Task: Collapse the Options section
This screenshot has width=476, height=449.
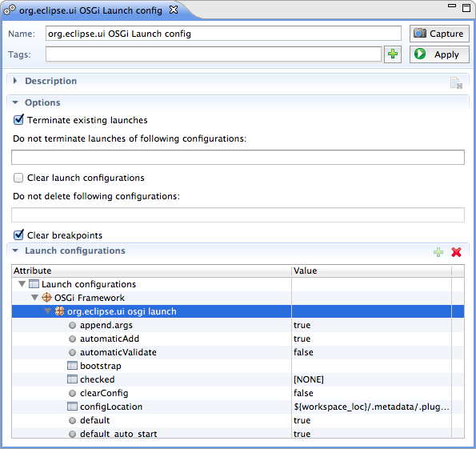Action: (x=15, y=102)
